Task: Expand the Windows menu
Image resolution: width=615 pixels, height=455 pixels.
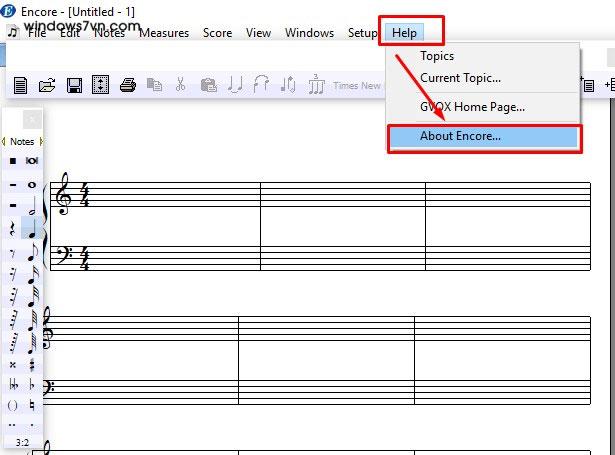Action: (x=309, y=33)
